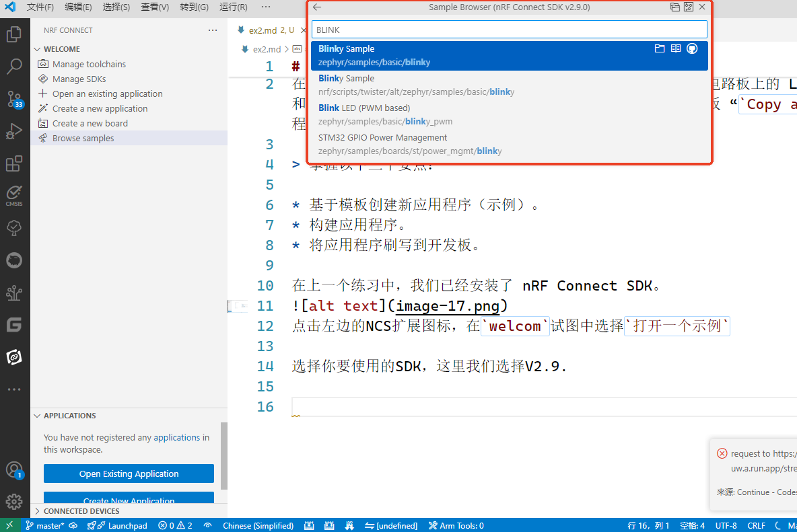This screenshot has height=532, width=797.
Task: Click the graph filter icon in Sample Browser title
Action: tap(688, 7)
